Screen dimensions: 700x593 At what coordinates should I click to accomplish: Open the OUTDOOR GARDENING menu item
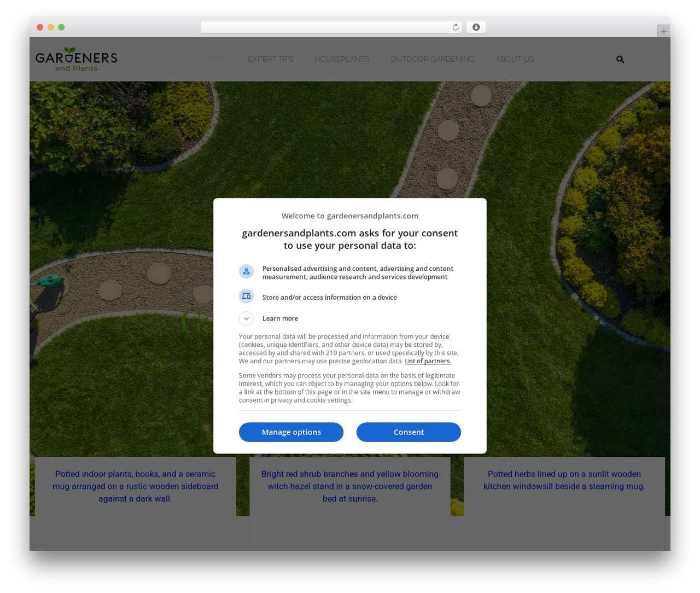click(x=432, y=59)
